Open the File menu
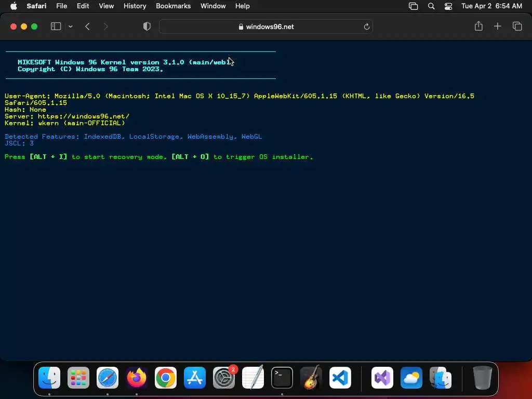Viewport: 532px width, 399px height. 61,6
